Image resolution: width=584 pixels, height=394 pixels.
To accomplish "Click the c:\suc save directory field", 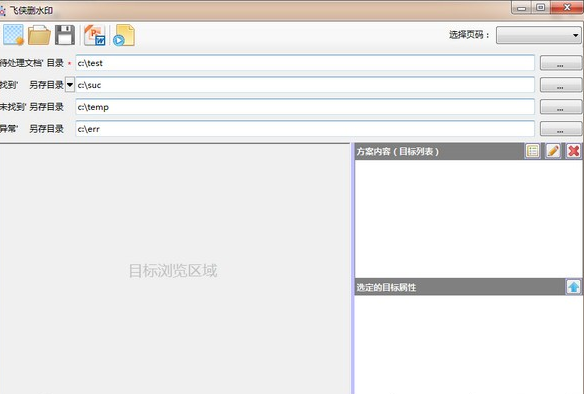I will 305,85.
